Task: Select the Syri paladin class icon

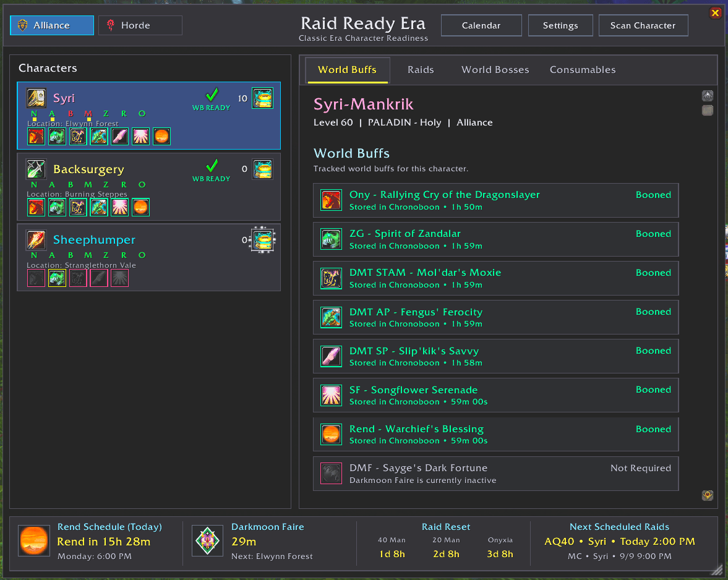Action: [x=36, y=98]
